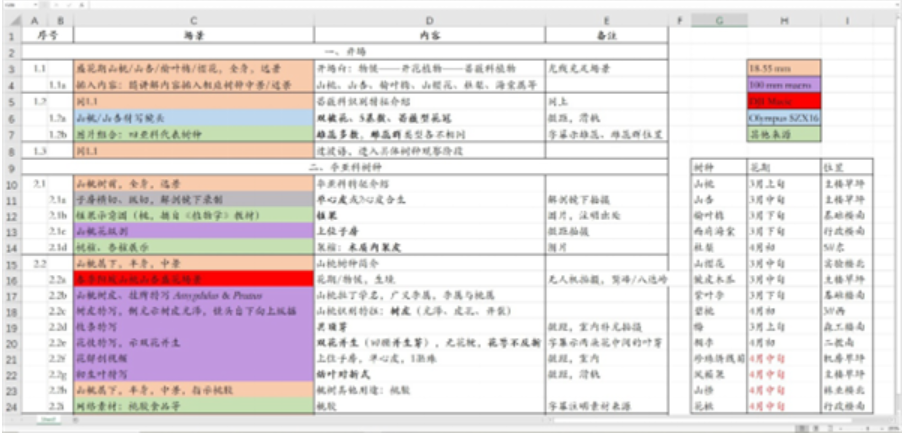The height and width of the screenshot is (436, 907).
Task: Select the '序号' header cell
Action: (x=47, y=35)
